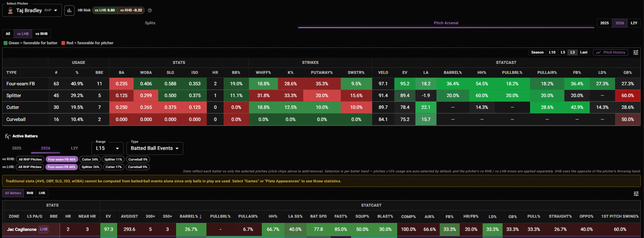Click the Jac Caglianone batter row name
644x238 pixels.
pos(22,229)
